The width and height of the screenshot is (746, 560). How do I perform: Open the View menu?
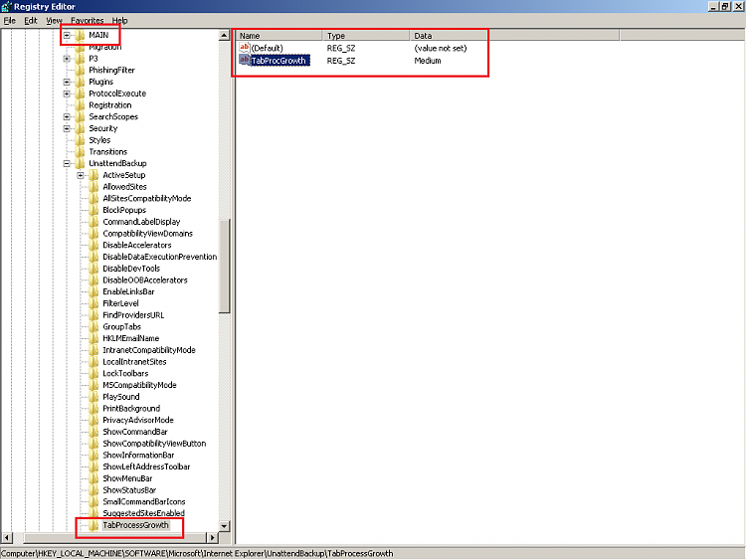pos(54,21)
